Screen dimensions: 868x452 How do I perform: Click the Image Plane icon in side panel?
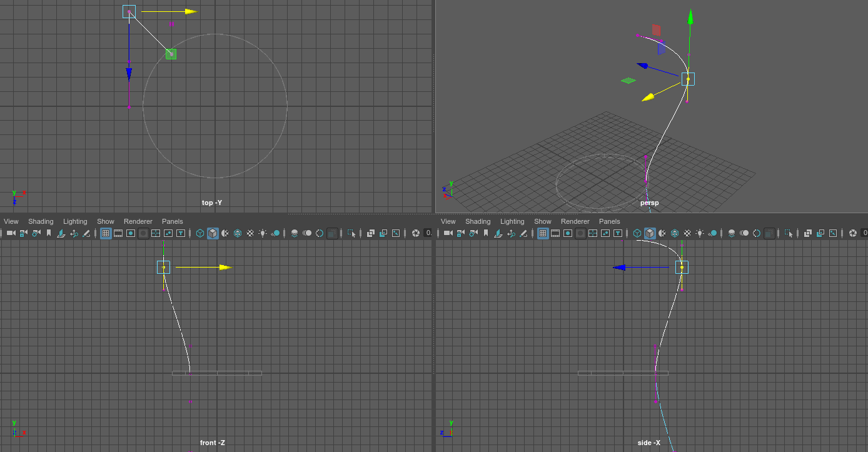(x=498, y=233)
